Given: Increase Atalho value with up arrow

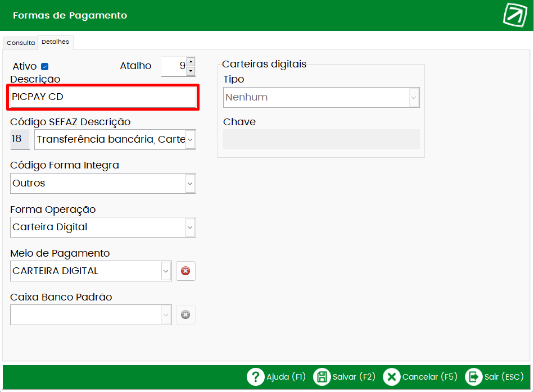Looking at the screenshot, I should click(191, 62).
